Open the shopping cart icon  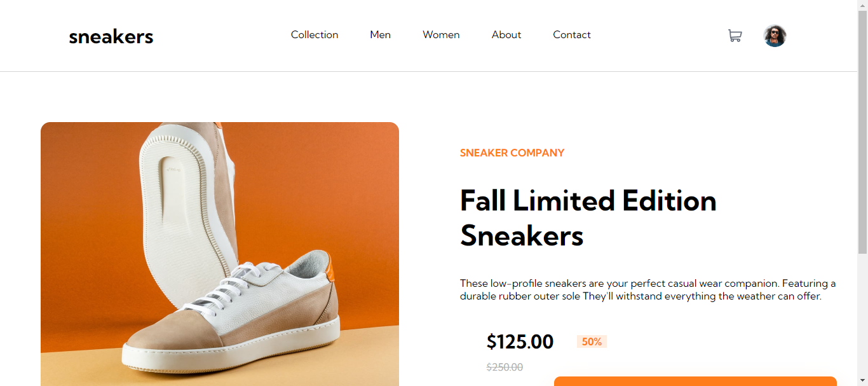pyautogui.click(x=735, y=36)
